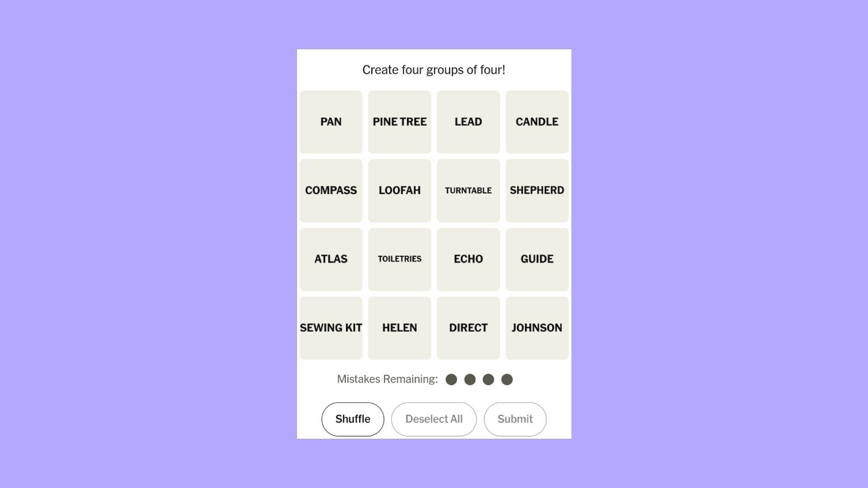This screenshot has width=868, height=488.
Task: Click the first mistake dot indicator
Action: 451,380
